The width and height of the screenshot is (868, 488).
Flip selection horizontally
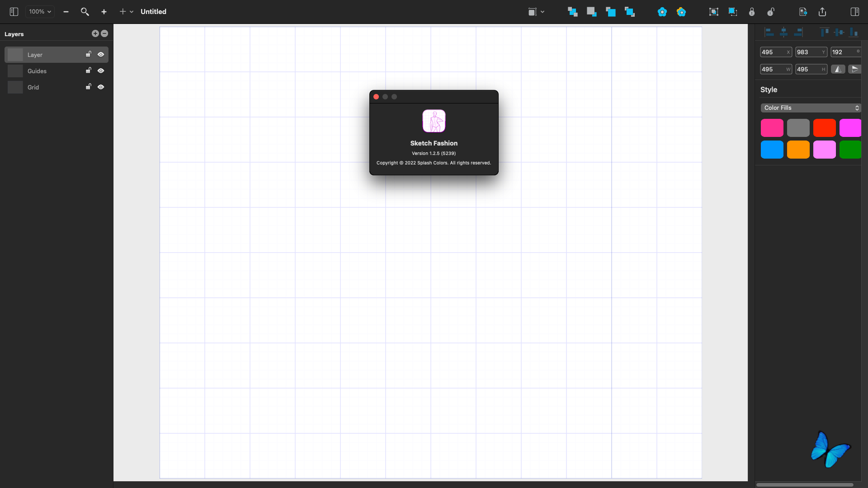[x=838, y=70]
